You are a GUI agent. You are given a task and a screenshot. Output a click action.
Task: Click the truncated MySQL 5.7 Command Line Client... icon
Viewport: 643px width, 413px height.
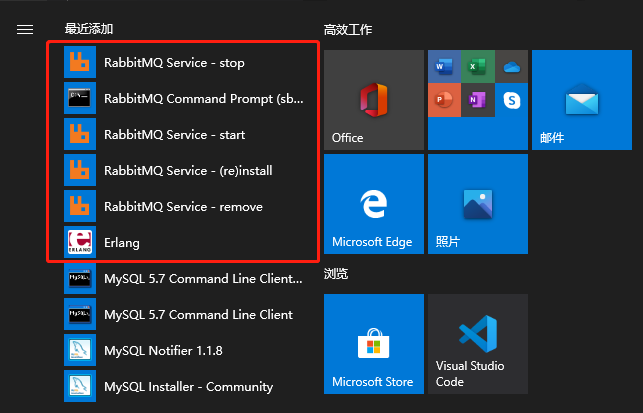[x=80, y=278]
